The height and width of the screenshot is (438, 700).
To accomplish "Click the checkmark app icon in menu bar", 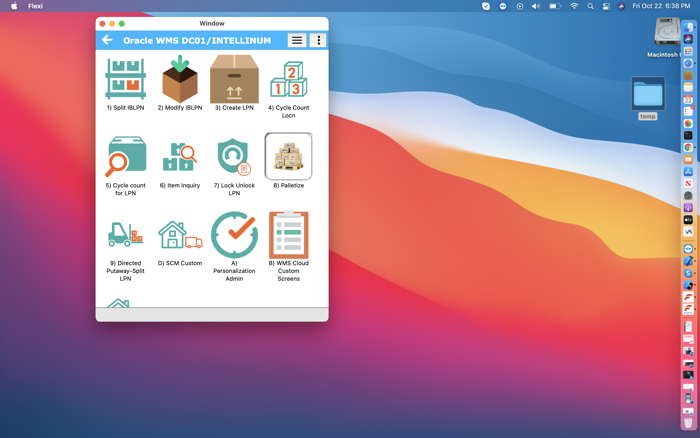I will pyautogui.click(x=486, y=6).
